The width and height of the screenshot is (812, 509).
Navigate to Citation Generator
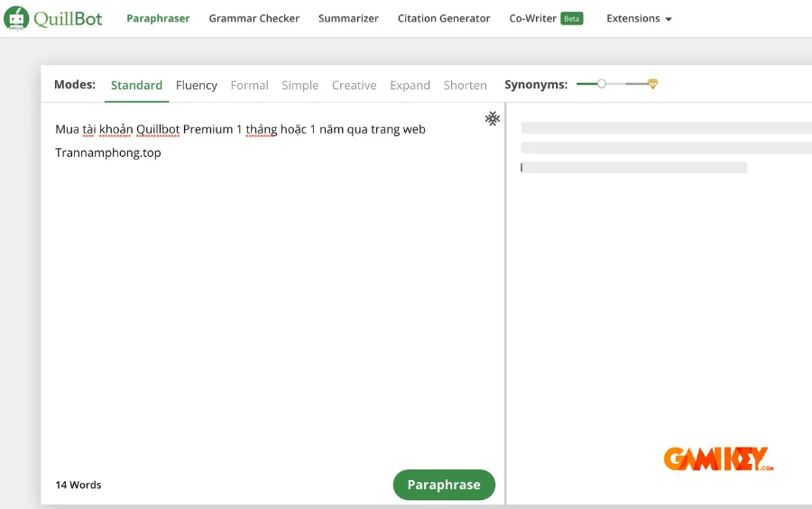[x=444, y=18]
